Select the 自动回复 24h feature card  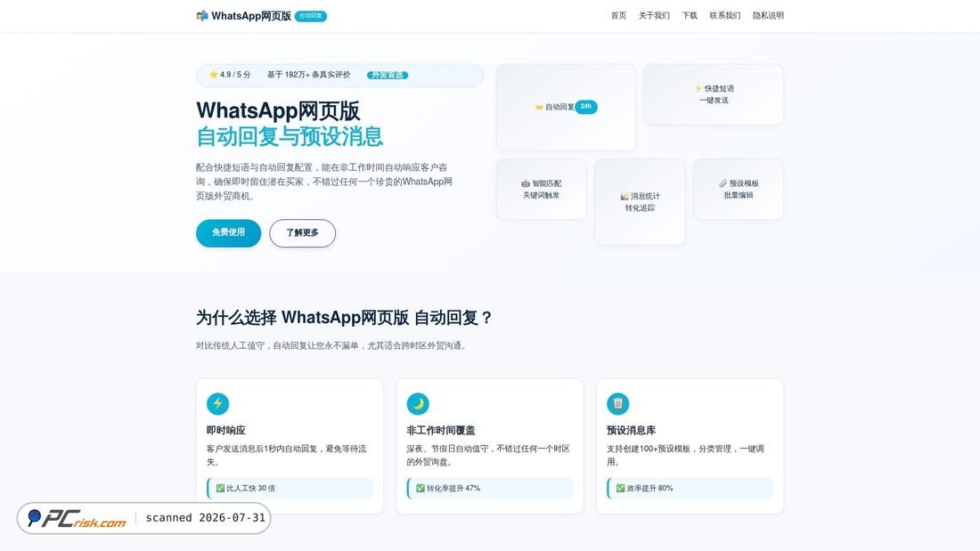tap(566, 107)
